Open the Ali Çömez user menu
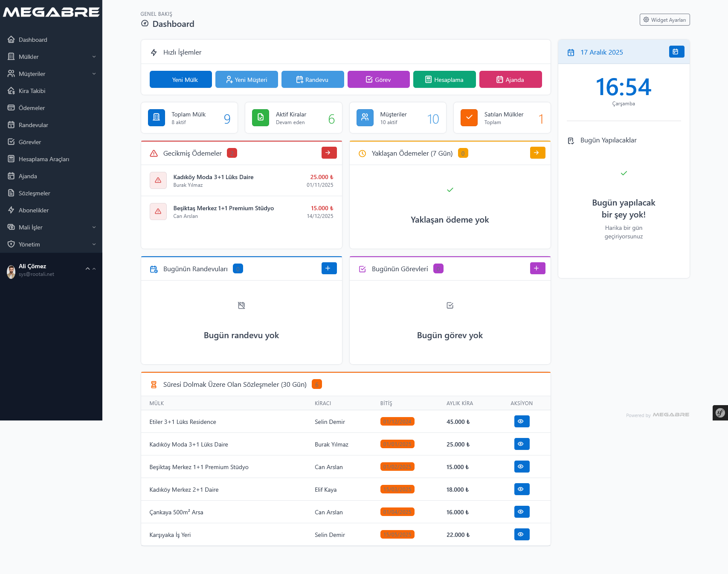The width and height of the screenshot is (728, 574). point(51,270)
